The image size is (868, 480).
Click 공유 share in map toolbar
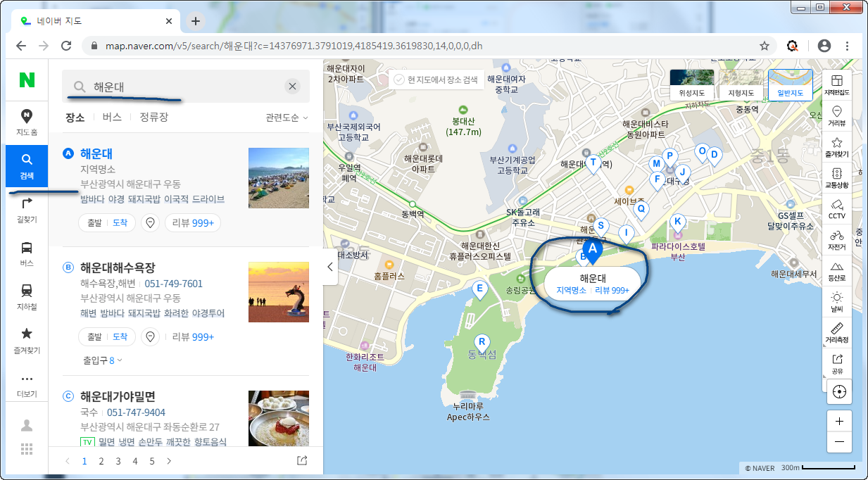837,364
